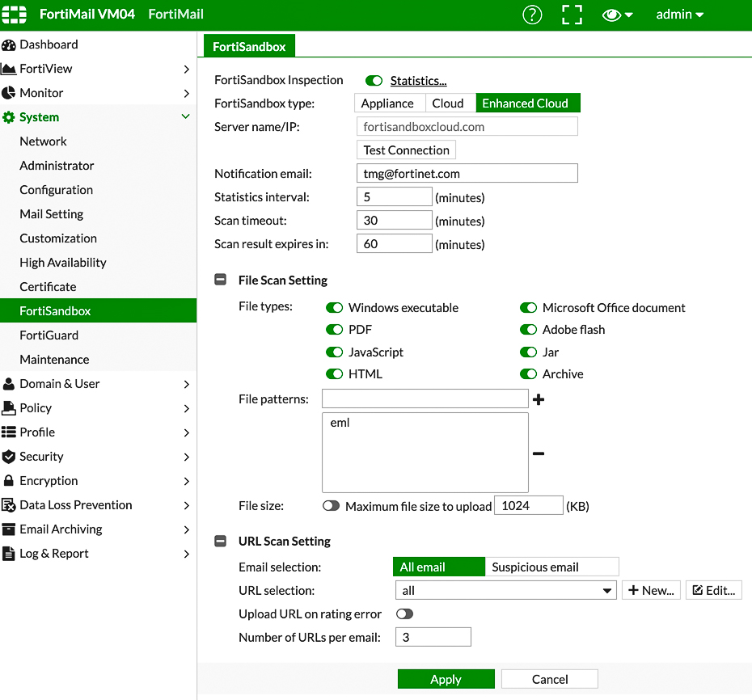Click the Notification email input field
This screenshot has width=752, height=700.
[x=467, y=173]
